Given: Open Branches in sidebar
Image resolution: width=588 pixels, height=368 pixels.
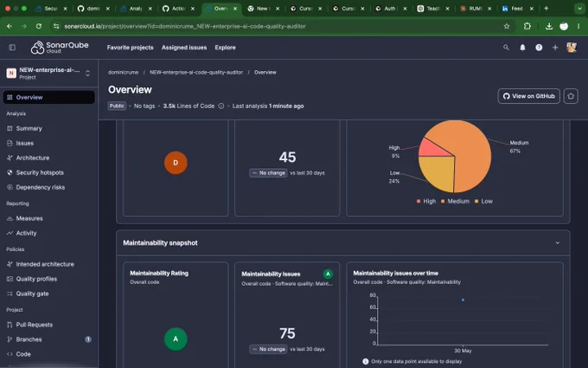Looking at the screenshot, I should 48,339.
